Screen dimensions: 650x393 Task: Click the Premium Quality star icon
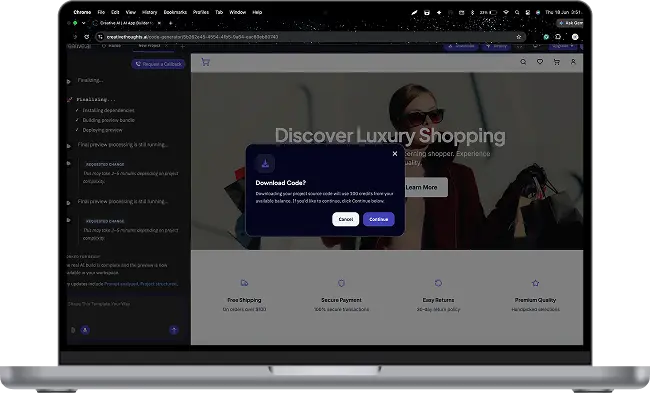point(535,283)
